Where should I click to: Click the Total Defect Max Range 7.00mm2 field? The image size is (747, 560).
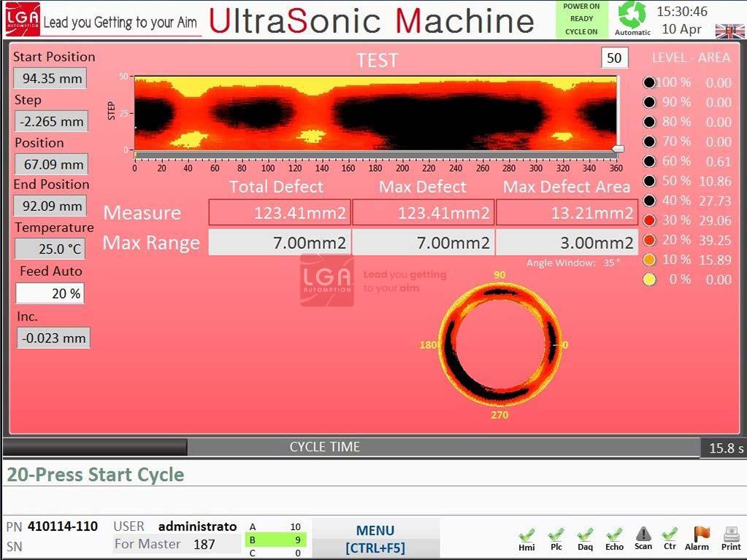pyautogui.click(x=280, y=242)
